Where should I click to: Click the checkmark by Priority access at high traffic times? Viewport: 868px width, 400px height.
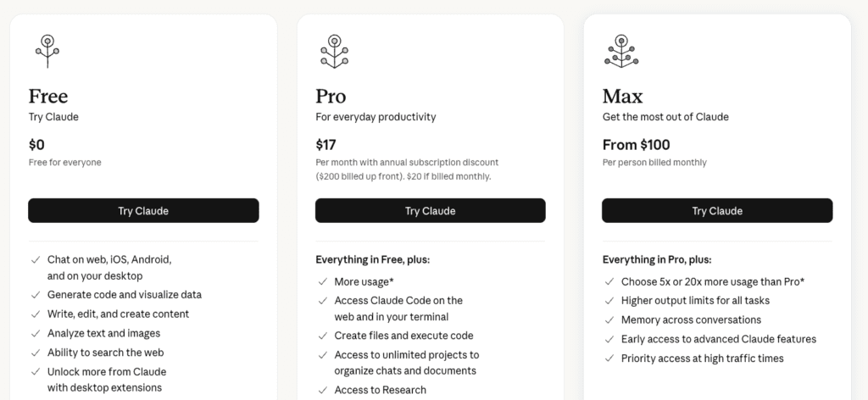(x=609, y=358)
